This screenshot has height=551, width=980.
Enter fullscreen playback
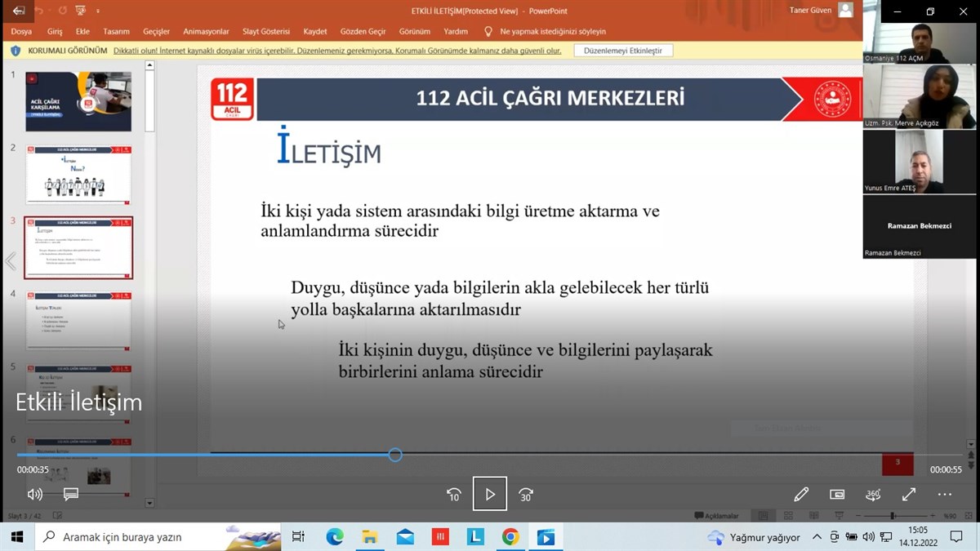(909, 494)
